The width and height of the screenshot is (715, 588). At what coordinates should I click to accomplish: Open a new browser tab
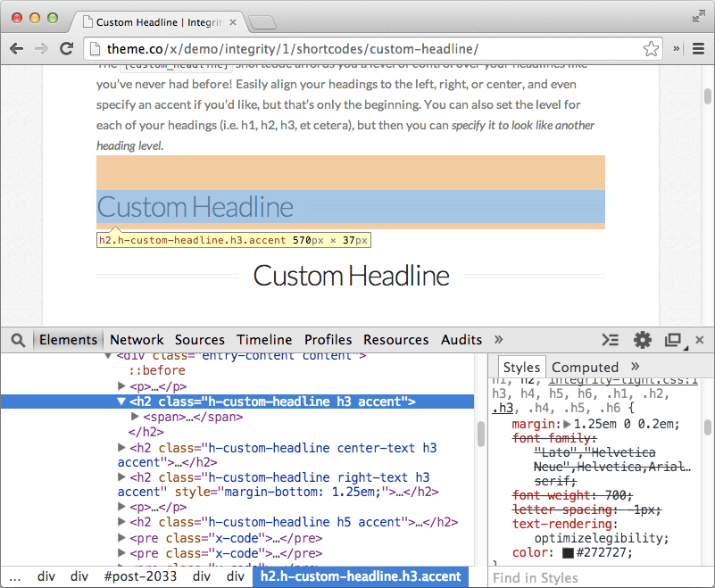(262, 22)
